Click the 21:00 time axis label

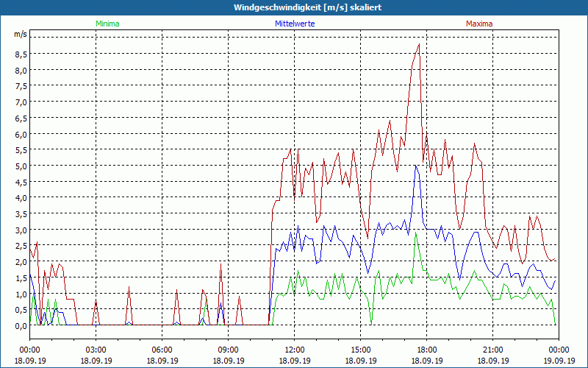492,350
